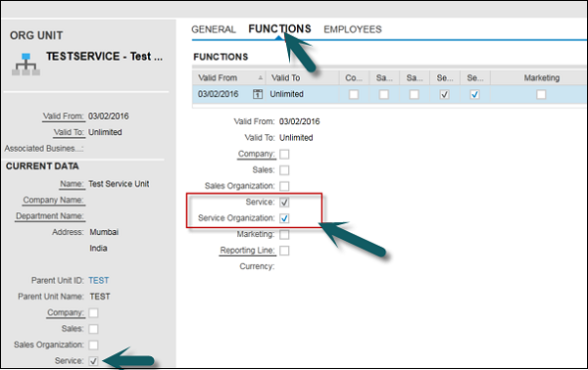The height and width of the screenshot is (370, 588).
Task: Sort by the Valid From column arrow
Action: point(261,78)
